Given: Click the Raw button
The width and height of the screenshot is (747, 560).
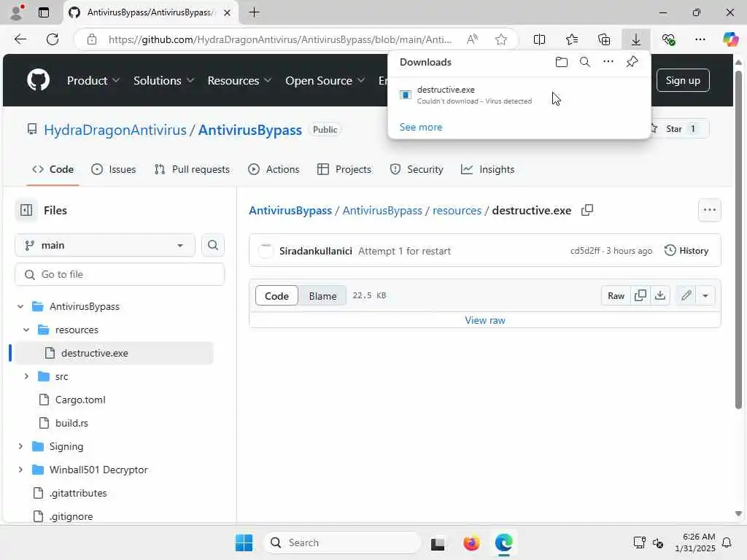Looking at the screenshot, I should [x=616, y=296].
